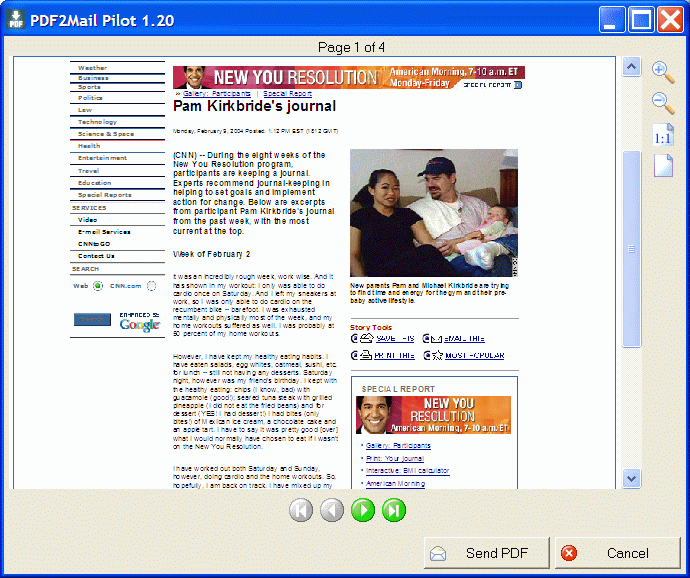690x578 pixels.
Task: Click the Pam Kirkbride's journal headline
Action: (x=254, y=106)
